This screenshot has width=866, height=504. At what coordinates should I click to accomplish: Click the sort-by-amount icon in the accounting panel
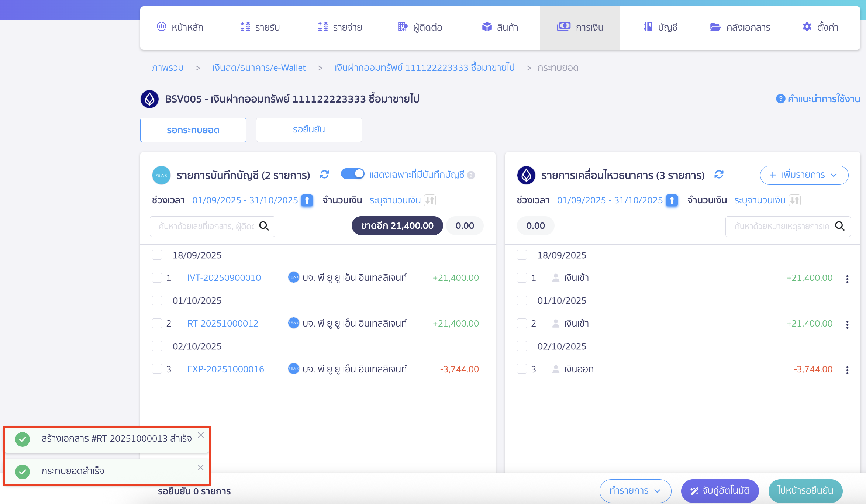[430, 200]
